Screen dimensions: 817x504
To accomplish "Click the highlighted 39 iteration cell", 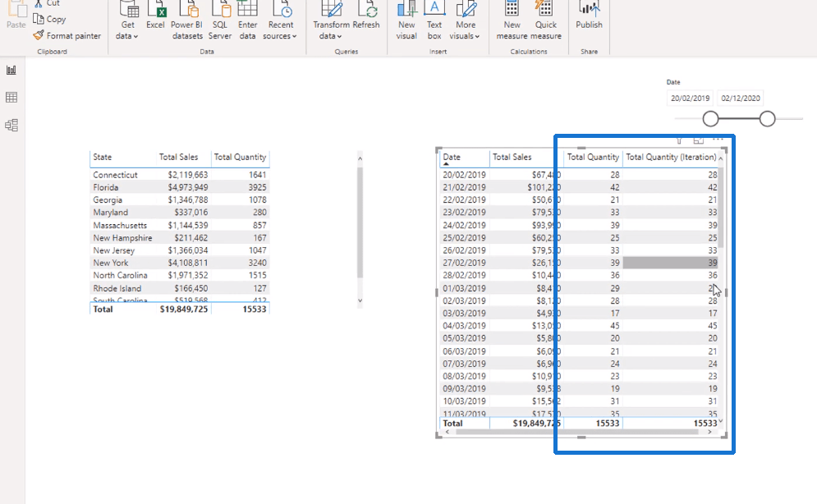I will pos(670,263).
